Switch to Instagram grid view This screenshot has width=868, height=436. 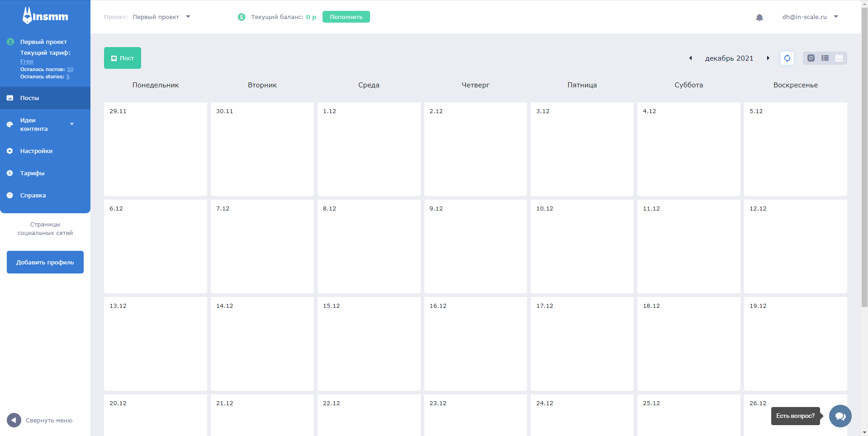pyautogui.click(x=811, y=58)
